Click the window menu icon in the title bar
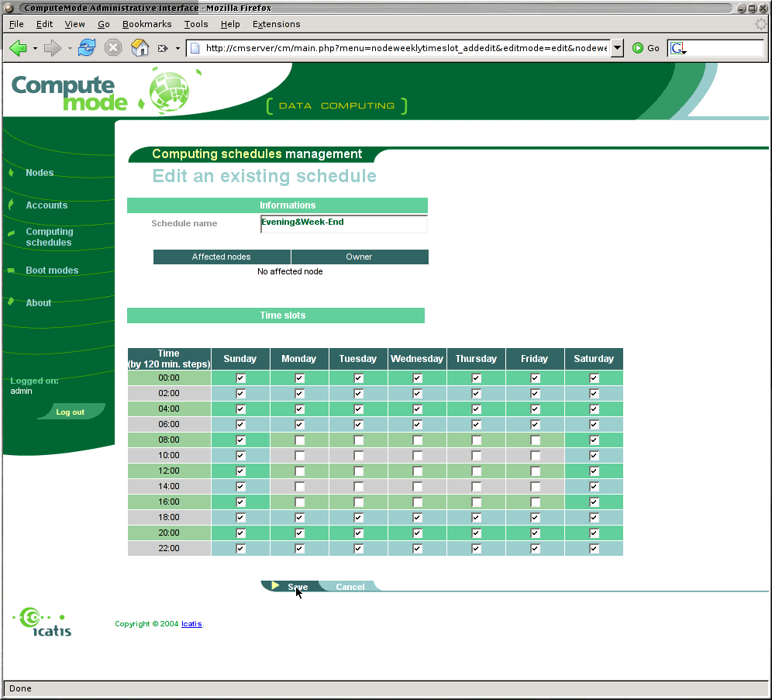Screen dimensions: 772x700 click(9, 8)
